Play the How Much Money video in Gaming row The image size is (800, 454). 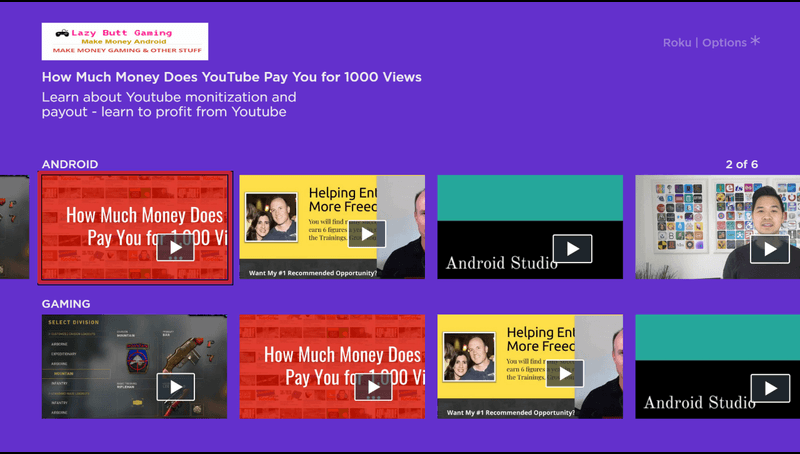373,387
